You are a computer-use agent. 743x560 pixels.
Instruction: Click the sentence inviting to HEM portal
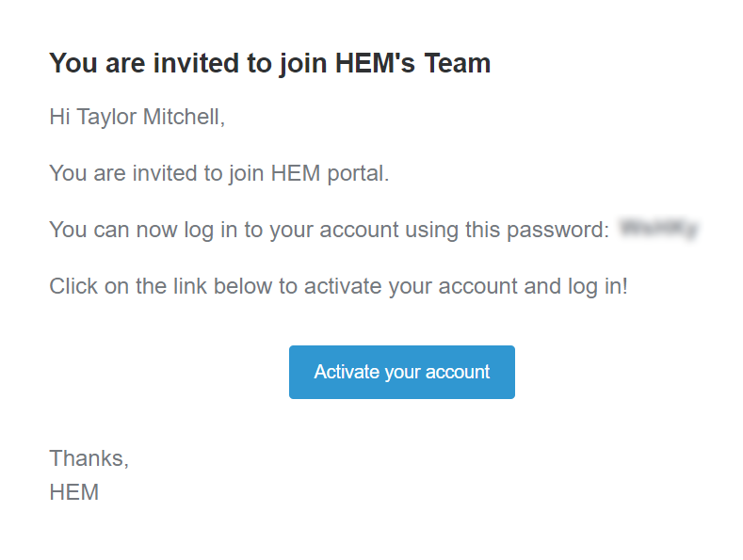click(x=218, y=173)
